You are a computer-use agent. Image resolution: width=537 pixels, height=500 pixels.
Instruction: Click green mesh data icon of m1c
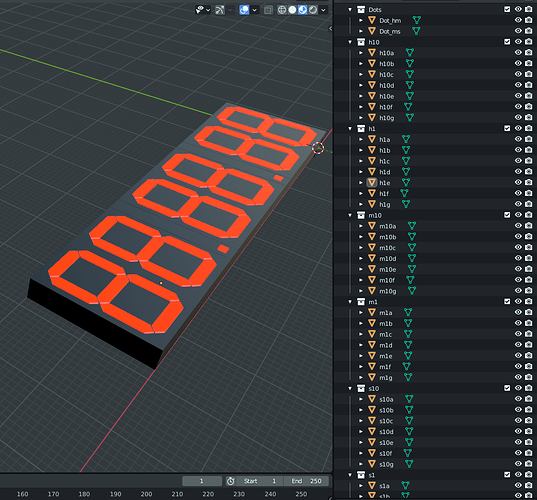coord(408,334)
